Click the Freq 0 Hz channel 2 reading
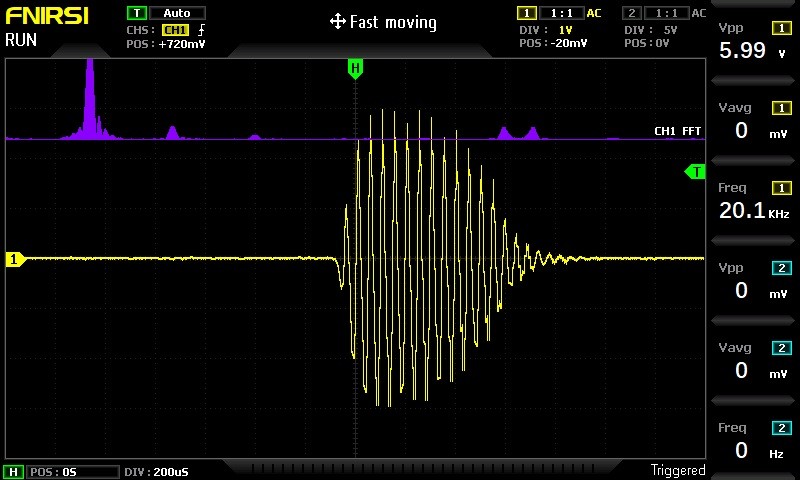Screen dimensions: 800x480 [760, 450]
